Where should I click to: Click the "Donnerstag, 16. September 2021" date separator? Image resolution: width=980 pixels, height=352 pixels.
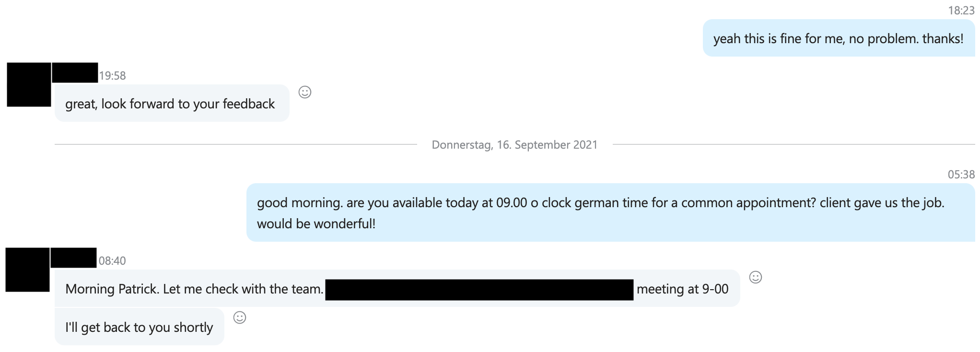pos(514,145)
